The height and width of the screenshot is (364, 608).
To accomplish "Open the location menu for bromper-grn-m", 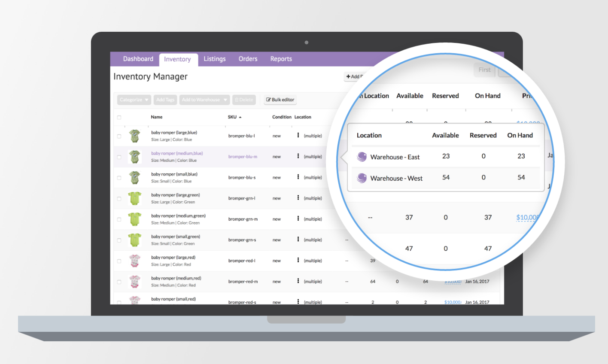I will click(x=297, y=219).
